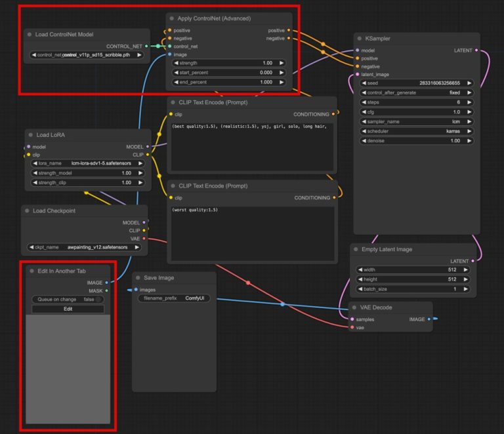Increase ControlNet strength with right arrow
The width and height of the screenshot is (504, 434).
[x=282, y=63]
